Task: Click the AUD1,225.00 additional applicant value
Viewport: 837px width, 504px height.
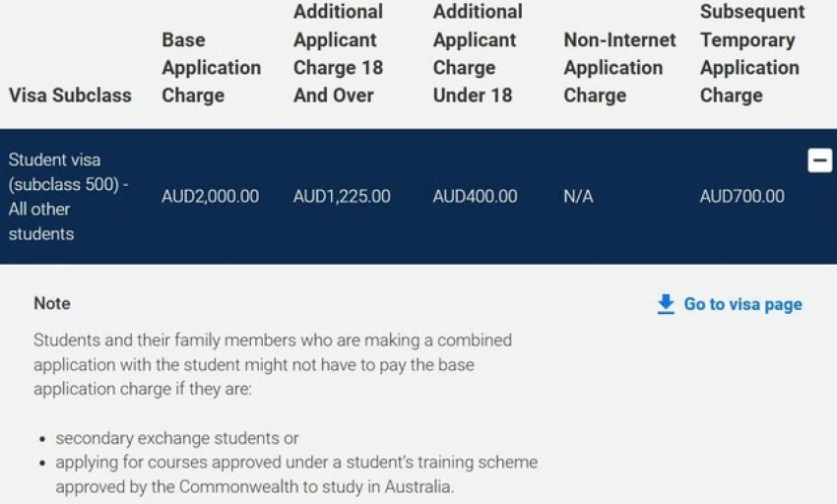Action: coord(342,197)
